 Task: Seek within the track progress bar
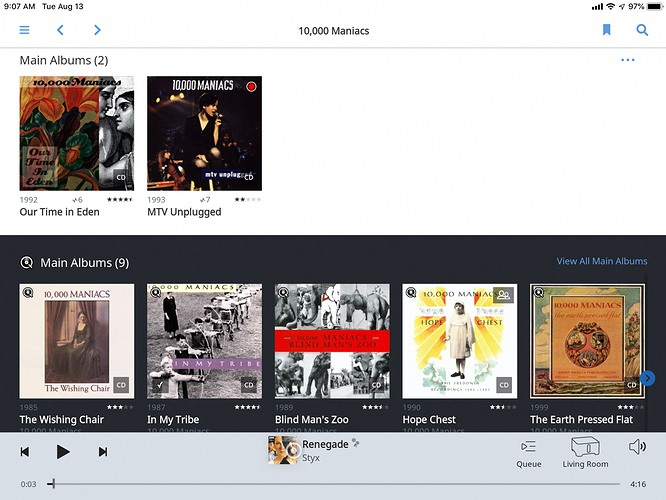tap(334, 484)
